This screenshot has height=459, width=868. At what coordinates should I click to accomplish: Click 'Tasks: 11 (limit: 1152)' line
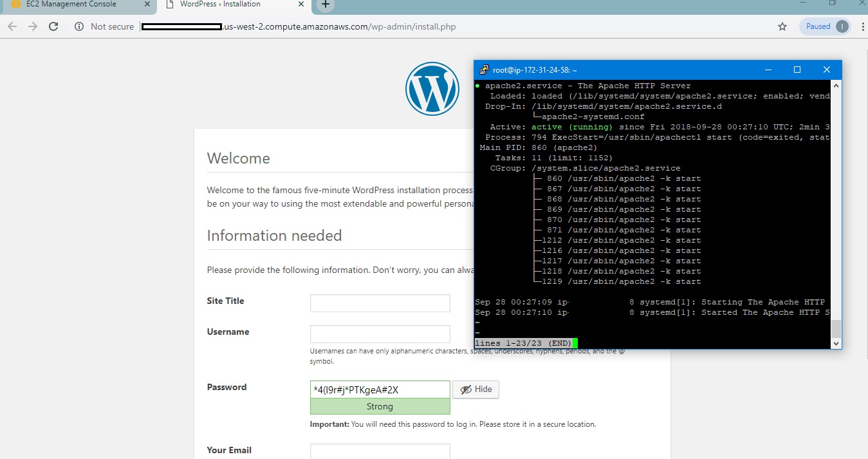[554, 158]
